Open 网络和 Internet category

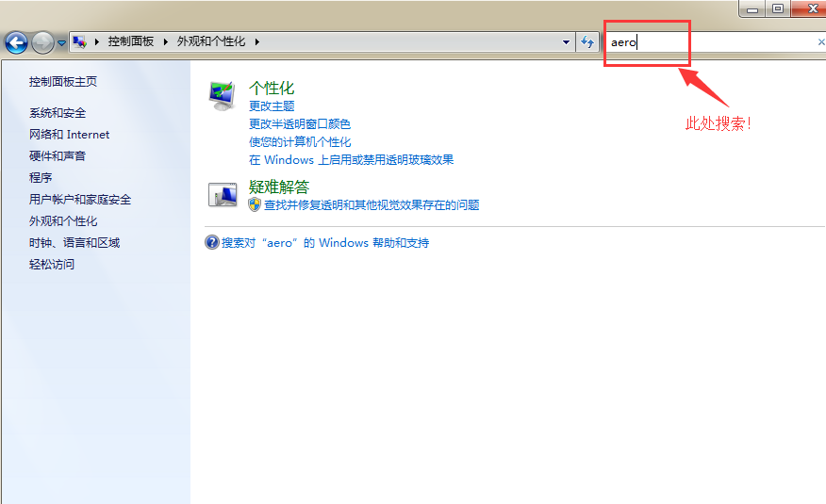click(x=69, y=135)
